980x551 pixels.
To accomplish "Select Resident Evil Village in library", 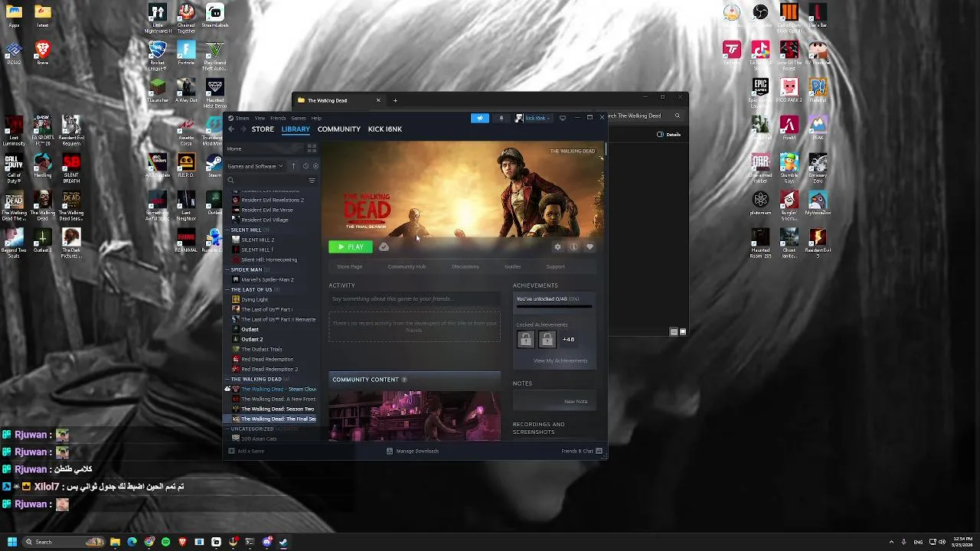I will 265,220.
